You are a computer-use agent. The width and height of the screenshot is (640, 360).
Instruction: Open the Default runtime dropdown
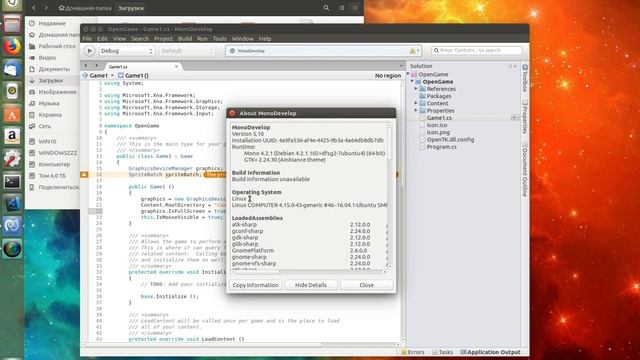click(x=187, y=51)
